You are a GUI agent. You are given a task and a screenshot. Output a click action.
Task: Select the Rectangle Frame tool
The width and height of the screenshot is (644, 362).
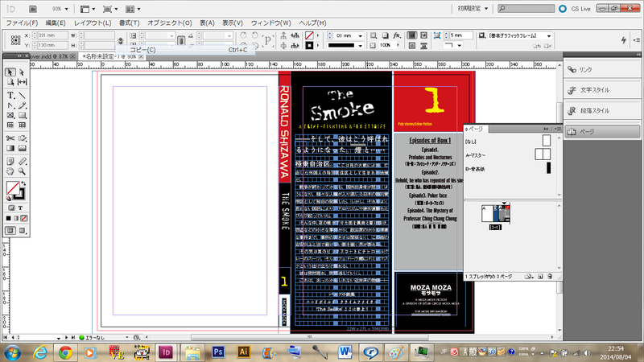tap(10, 115)
